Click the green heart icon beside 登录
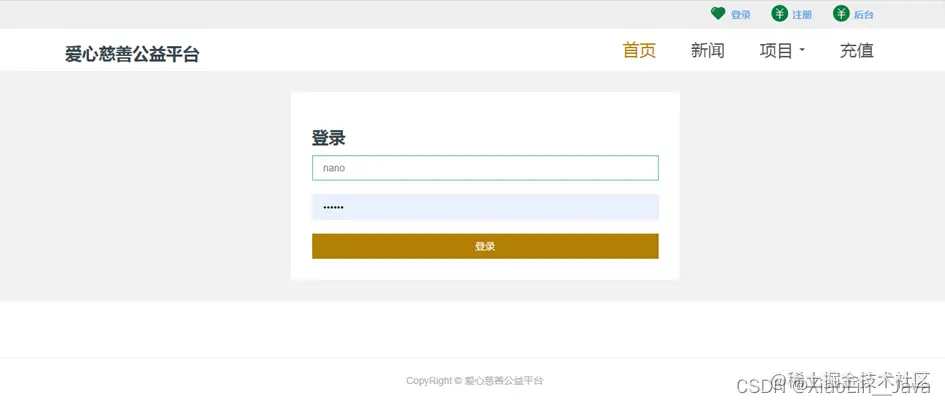The image size is (945, 405). pos(718,13)
